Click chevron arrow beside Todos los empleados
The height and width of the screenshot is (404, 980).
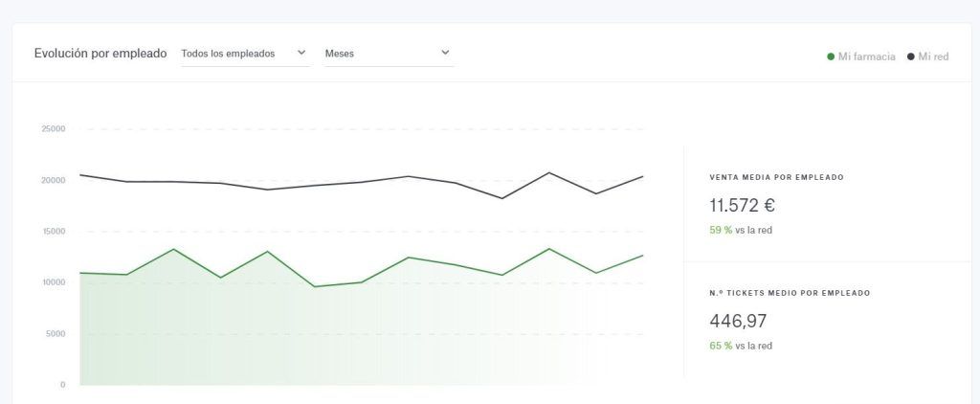click(301, 53)
